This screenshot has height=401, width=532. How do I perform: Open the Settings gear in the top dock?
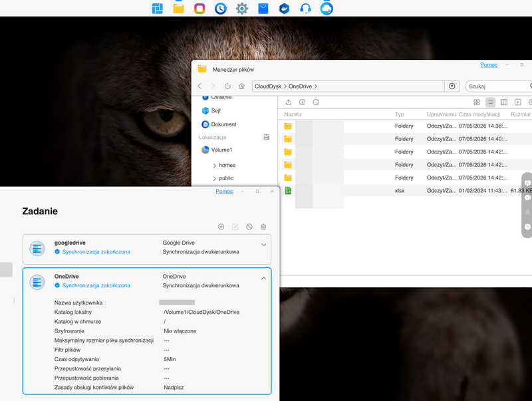pyautogui.click(x=242, y=9)
